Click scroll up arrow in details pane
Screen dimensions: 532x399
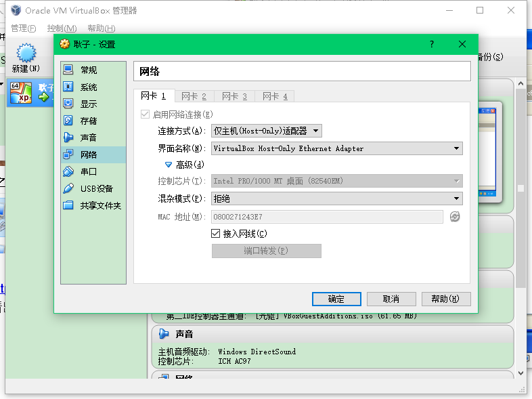520,83
